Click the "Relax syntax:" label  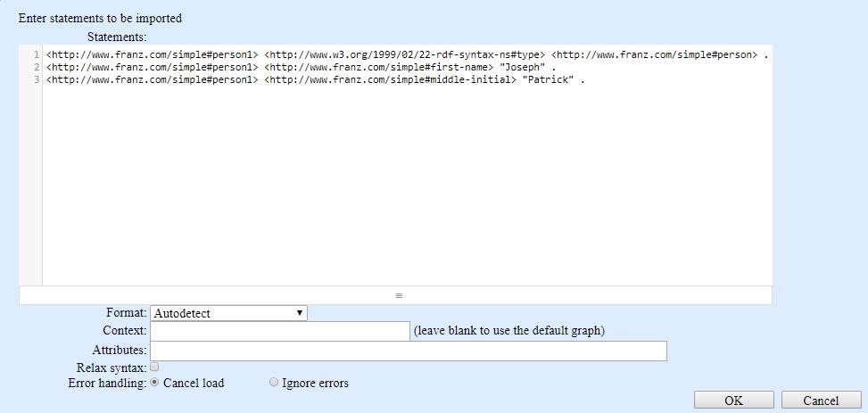click(x=112, y=368)
